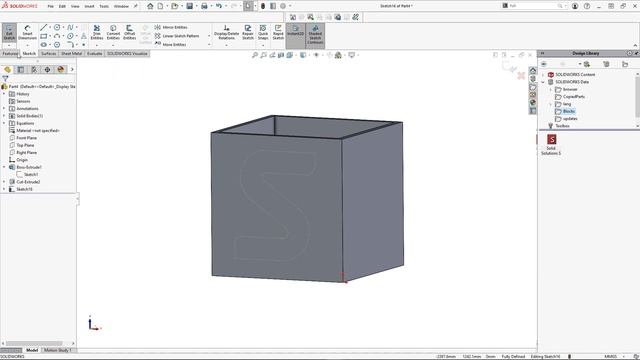The height and width of the screenshot is (360, 640).
Task: Select the Smart Dimension tool
Action: [27, 32]
